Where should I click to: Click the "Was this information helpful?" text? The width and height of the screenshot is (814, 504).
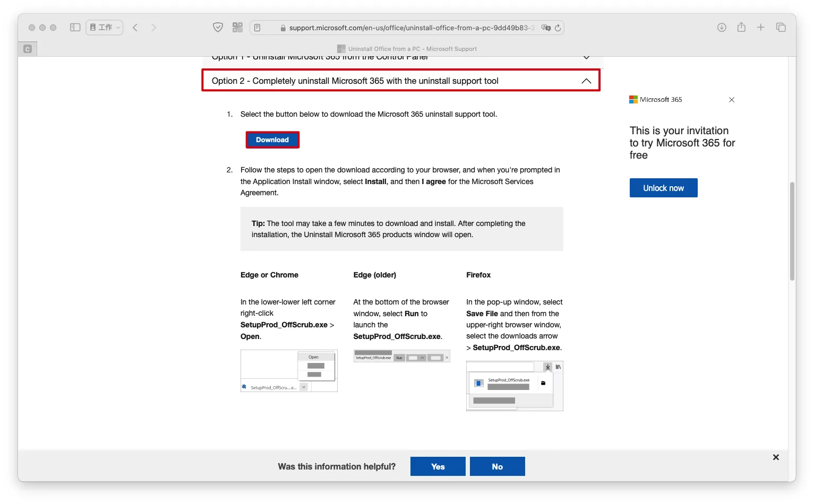click(337, 466)
